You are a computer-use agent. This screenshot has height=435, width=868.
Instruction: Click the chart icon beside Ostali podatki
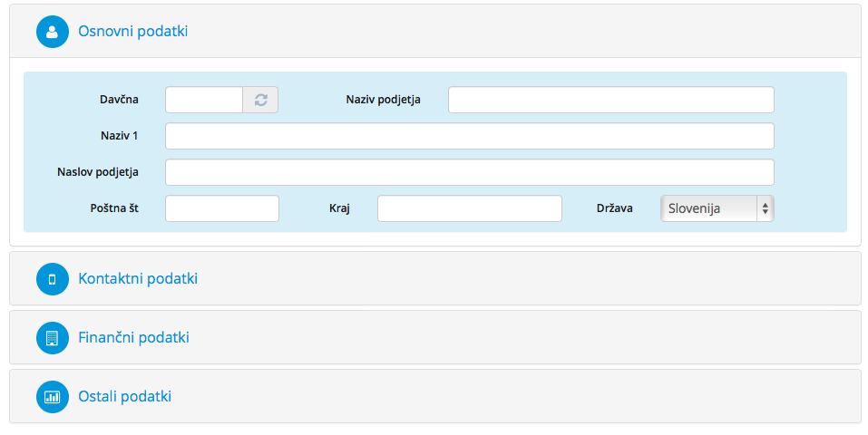coord(53,397)
